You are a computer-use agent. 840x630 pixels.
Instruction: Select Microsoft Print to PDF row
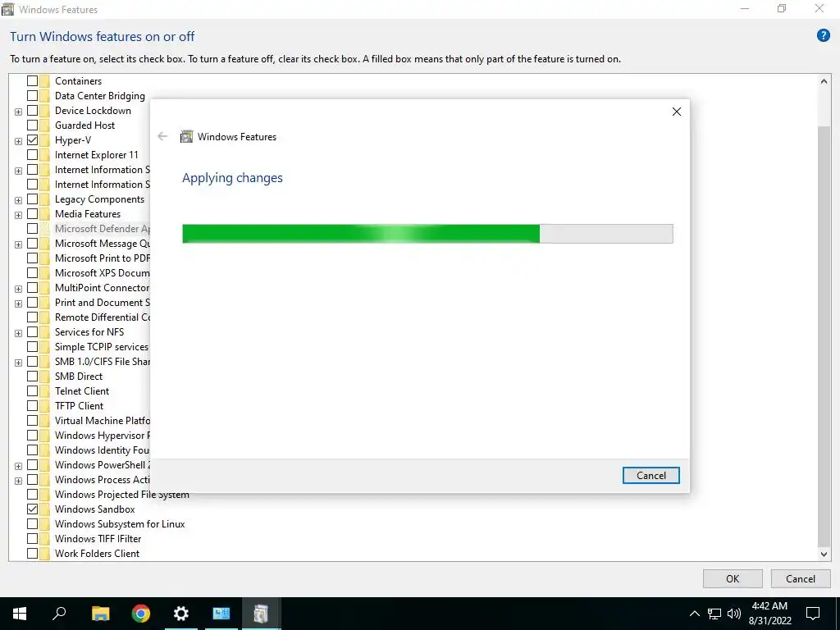[103, 258]
